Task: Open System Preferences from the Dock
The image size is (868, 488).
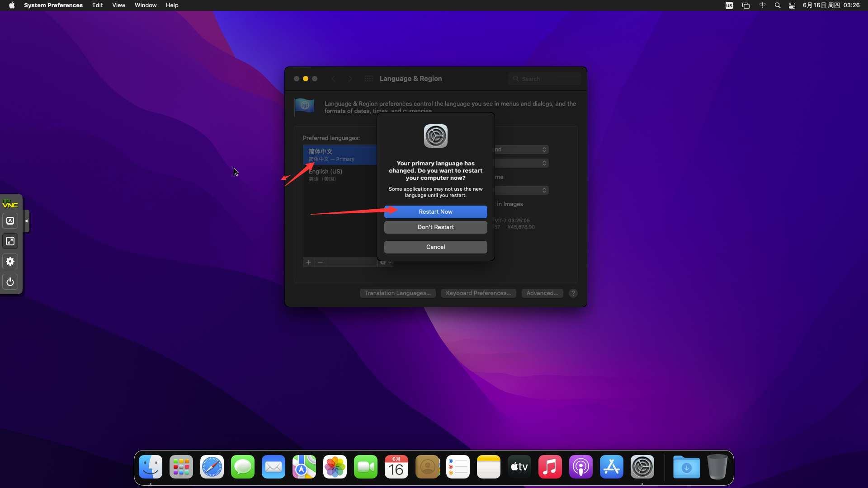Action: point(642,467)
